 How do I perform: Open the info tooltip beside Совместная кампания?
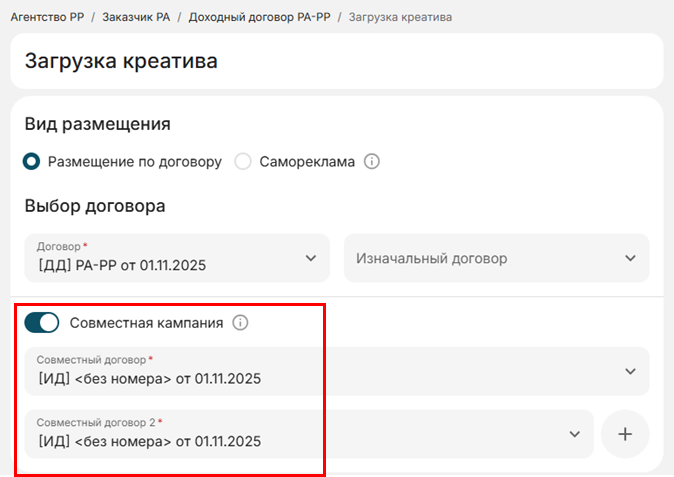240,323
